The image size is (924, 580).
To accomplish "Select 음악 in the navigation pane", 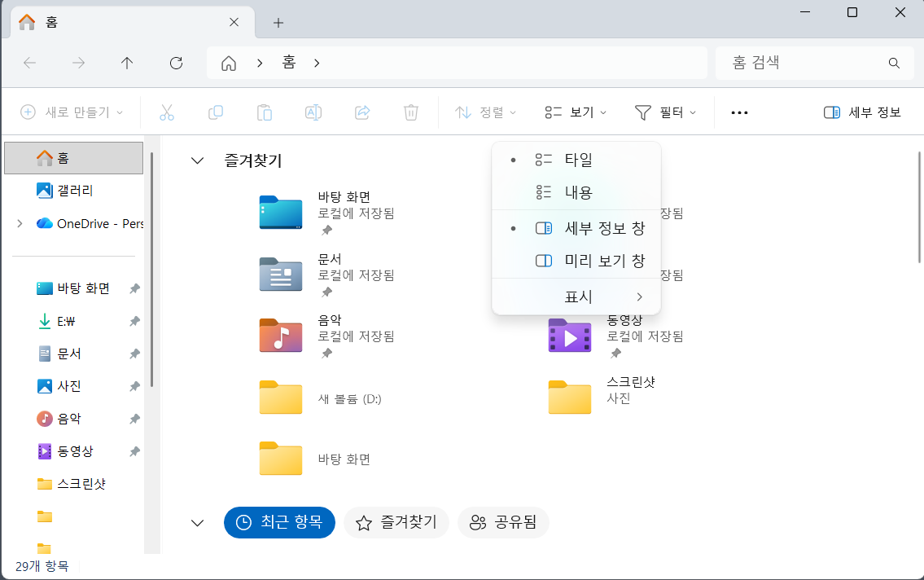I will pos(73,419).
